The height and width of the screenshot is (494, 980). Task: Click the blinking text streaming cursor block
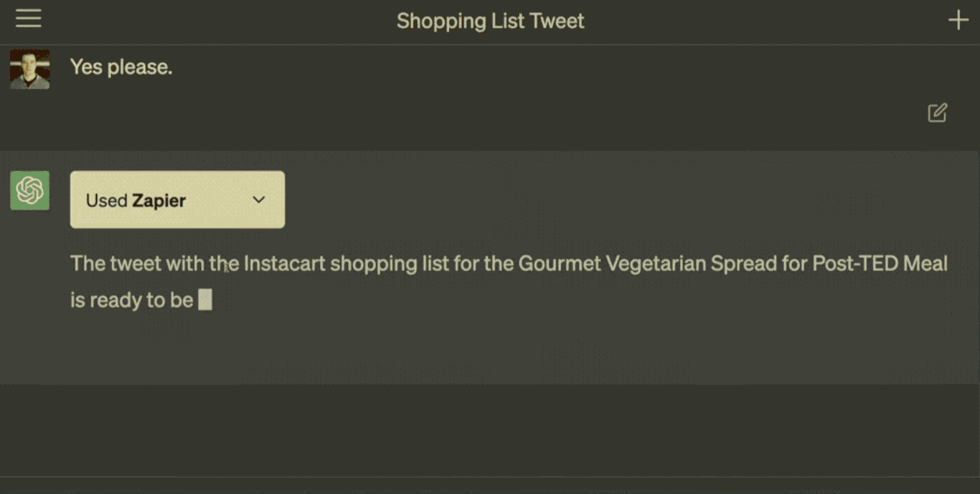205,300
